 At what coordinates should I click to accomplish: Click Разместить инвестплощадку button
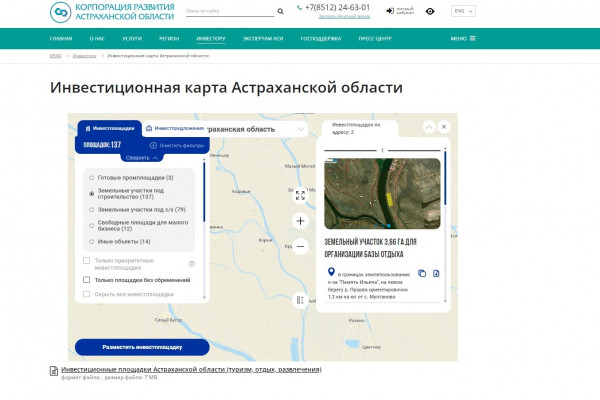(x=142, y=347)
